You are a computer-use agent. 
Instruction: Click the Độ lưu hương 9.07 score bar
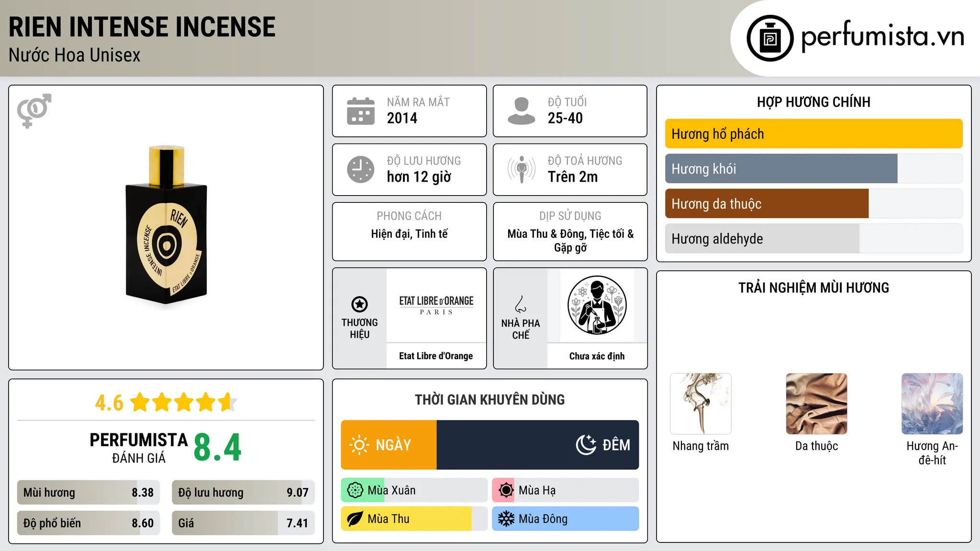pos(244,493)
